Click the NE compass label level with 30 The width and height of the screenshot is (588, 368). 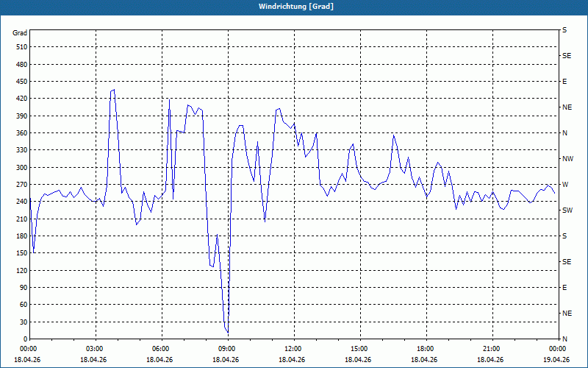point(567,314)
